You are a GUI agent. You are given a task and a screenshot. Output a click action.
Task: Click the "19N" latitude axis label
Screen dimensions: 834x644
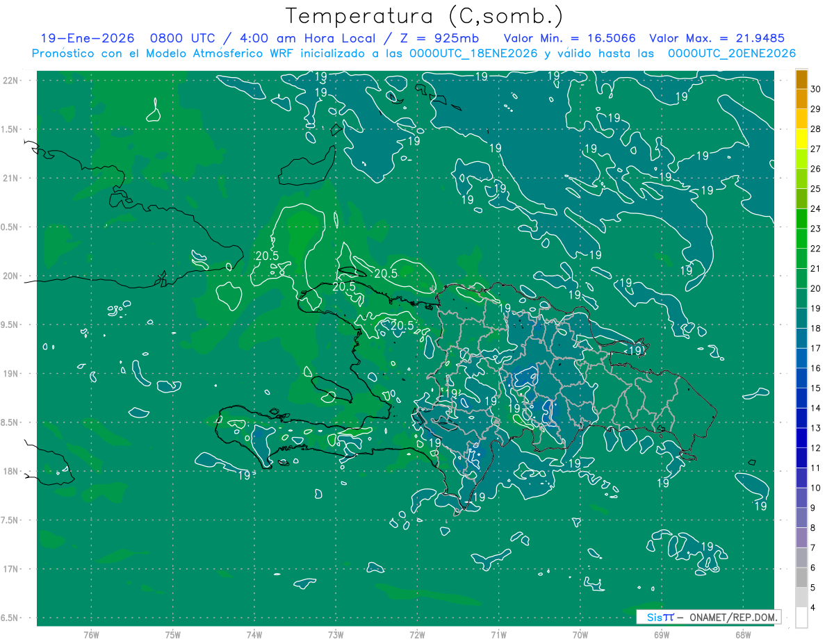10,374
